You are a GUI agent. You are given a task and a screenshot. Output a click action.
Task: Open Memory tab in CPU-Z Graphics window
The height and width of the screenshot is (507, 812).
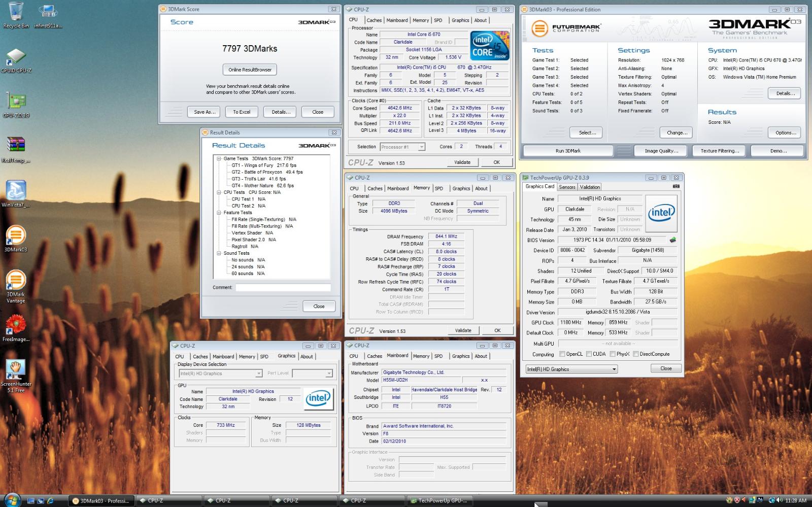point(247,357)
